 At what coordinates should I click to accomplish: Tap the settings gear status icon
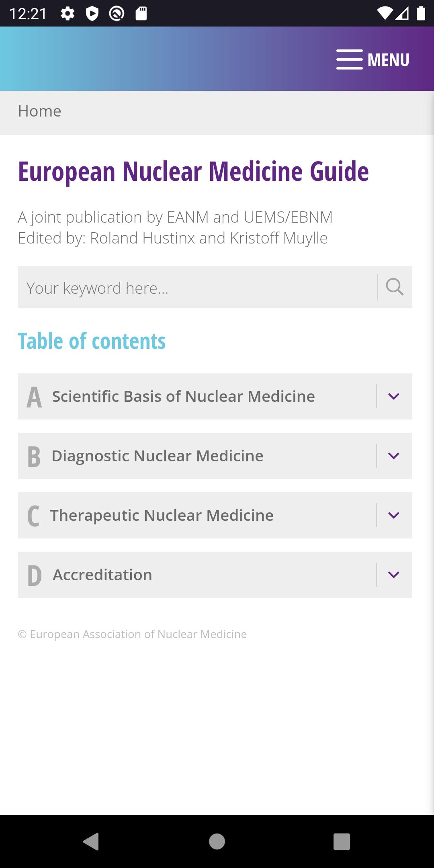pos(68,14)
